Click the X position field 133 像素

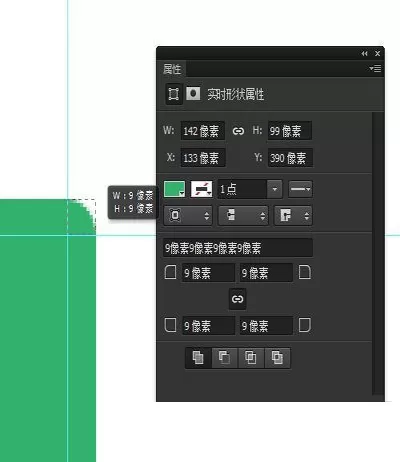click(x=203, y=158)
